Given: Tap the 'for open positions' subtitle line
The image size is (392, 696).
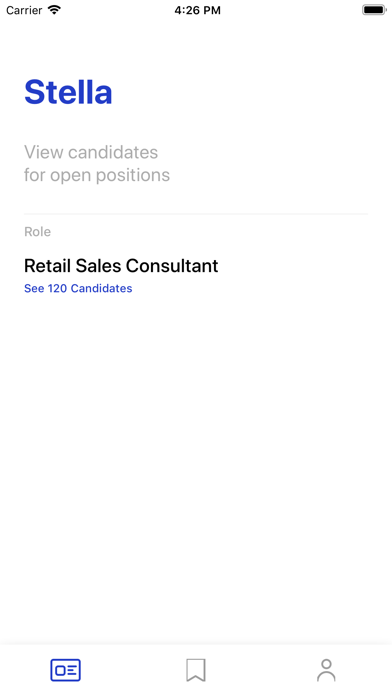Looking at the screenshot, I should (x=97, y=175).
